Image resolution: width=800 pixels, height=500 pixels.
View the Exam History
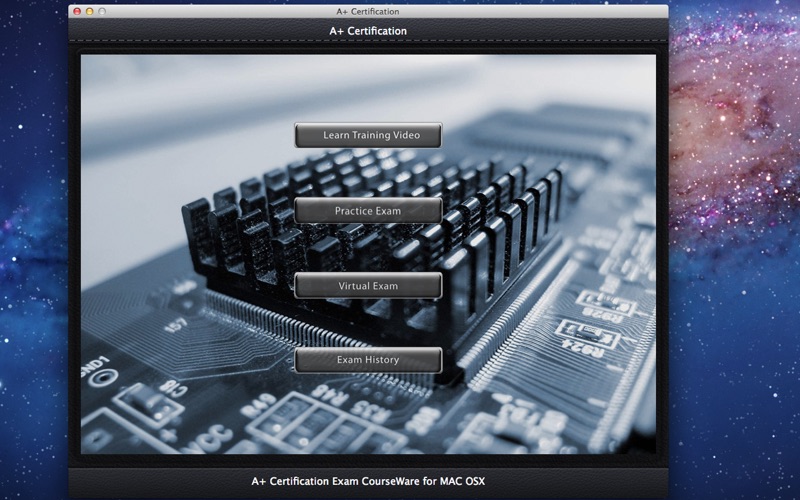[x=368, y=360]
